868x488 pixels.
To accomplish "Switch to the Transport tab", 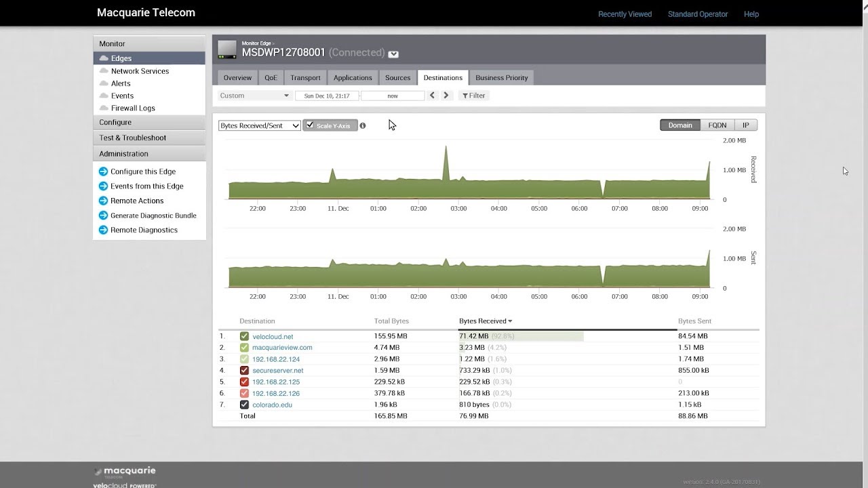I will 305,78.
